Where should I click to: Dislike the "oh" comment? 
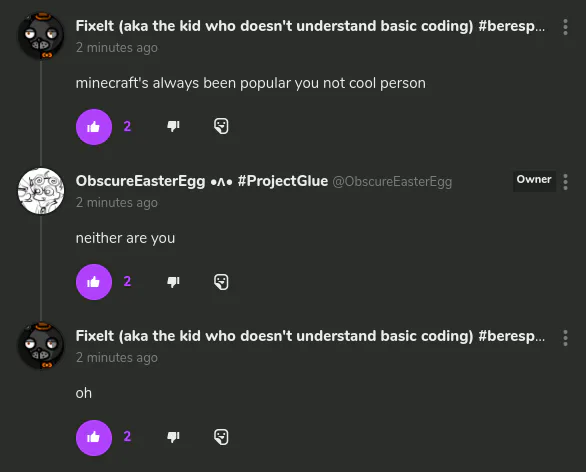tap(173, 436)
